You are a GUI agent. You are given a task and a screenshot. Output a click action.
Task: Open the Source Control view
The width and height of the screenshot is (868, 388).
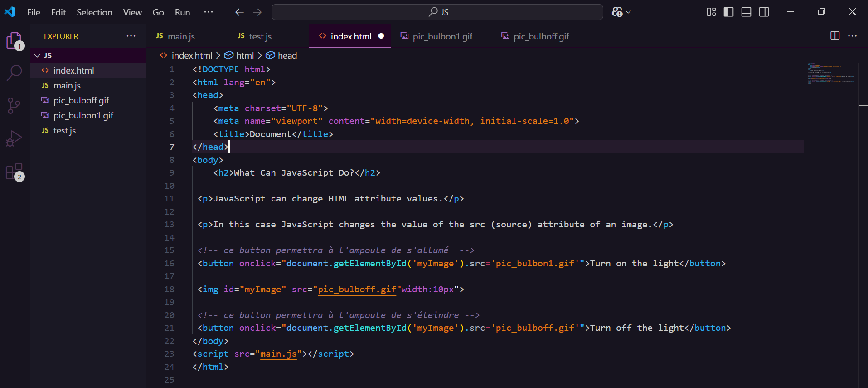(x=14, y=106)
